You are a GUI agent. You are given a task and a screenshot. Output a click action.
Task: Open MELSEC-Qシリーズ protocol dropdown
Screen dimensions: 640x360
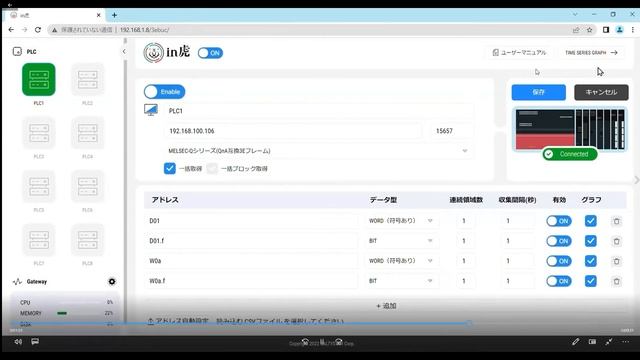tap(318, 151)
